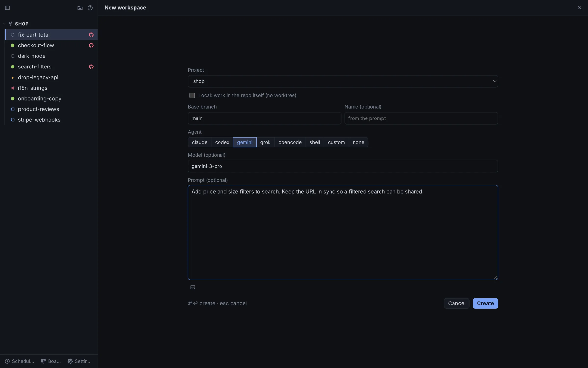588x368 pixels.
Task: Select the claude agent option
Action: point(199,142)
